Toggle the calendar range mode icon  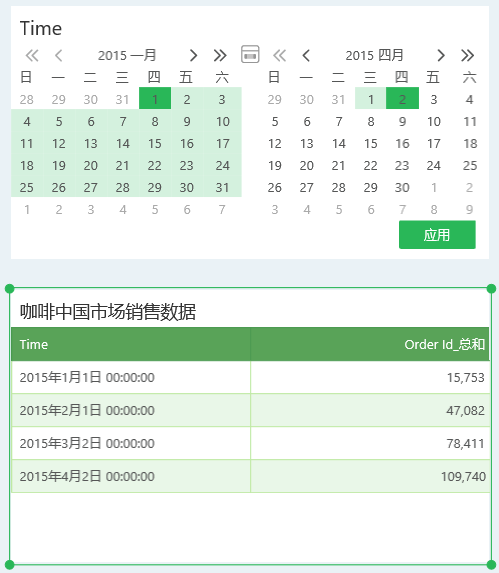(250, 54)
